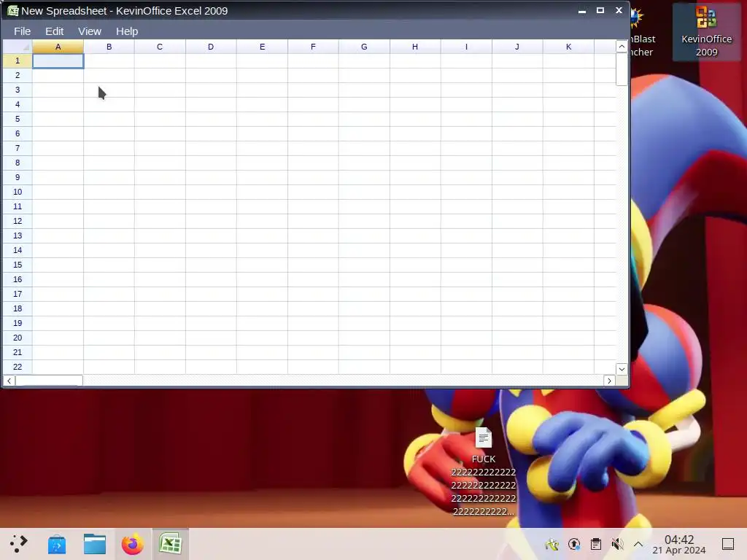Image resolution: width=747 pixels, height=560 pixels.
Task: Expand hidden system tray icons
Action: coord(638,544)
